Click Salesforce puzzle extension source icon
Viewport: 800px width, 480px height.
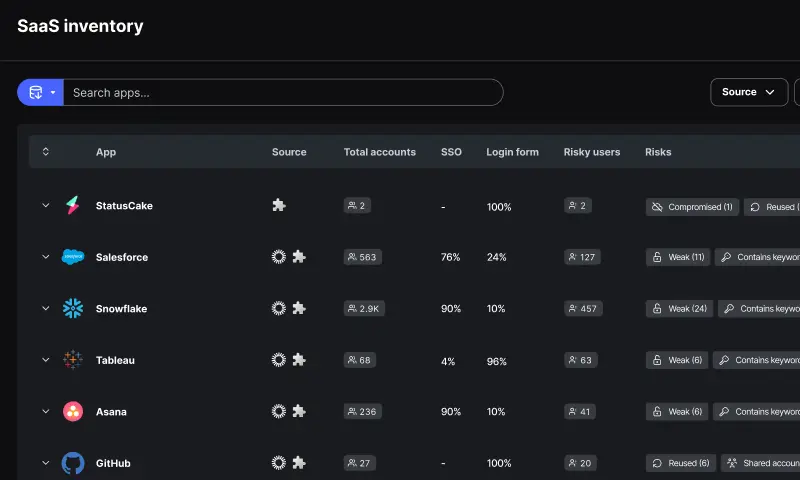[x=299, y=257]
